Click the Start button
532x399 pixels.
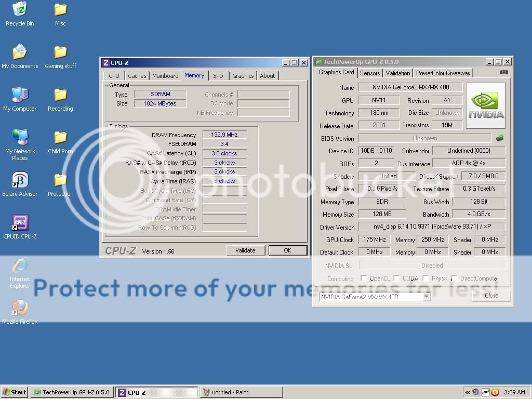pyautogui.click(x=15, y=392)
